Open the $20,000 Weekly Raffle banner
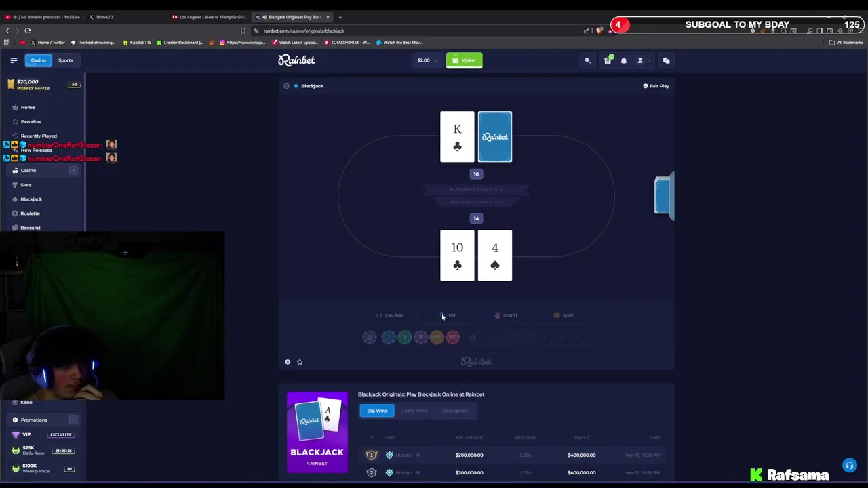Viewport: 868px width, 488px height. [43, 85]
